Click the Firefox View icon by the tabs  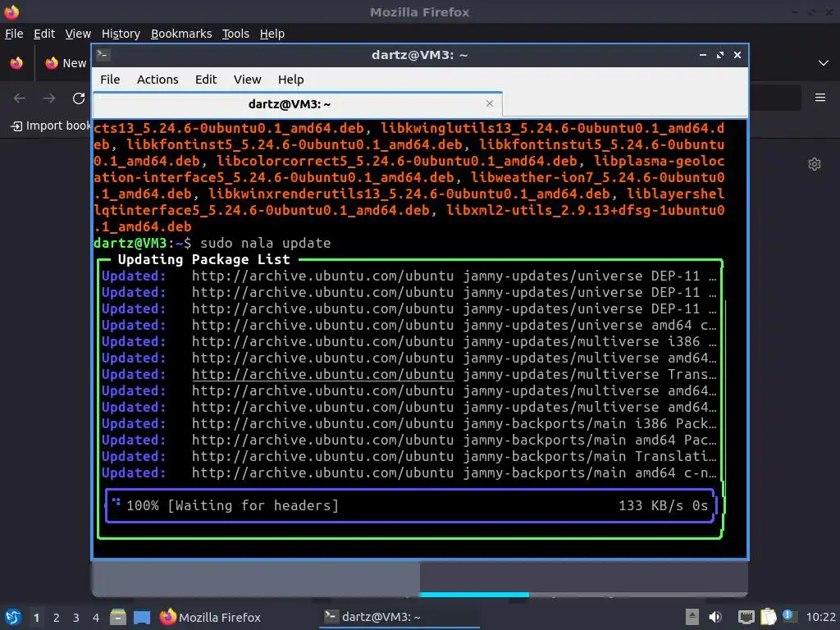16,63
